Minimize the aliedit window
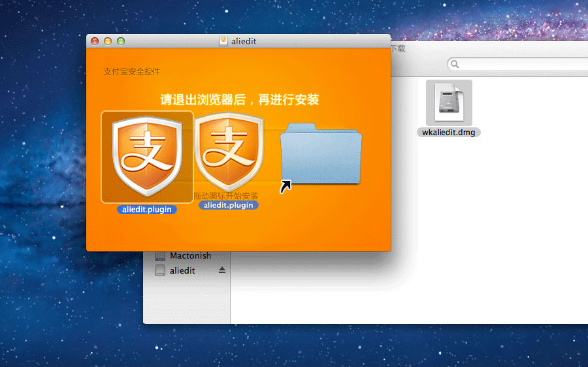Viewport: 588px width, 367px height. (108, 41)
